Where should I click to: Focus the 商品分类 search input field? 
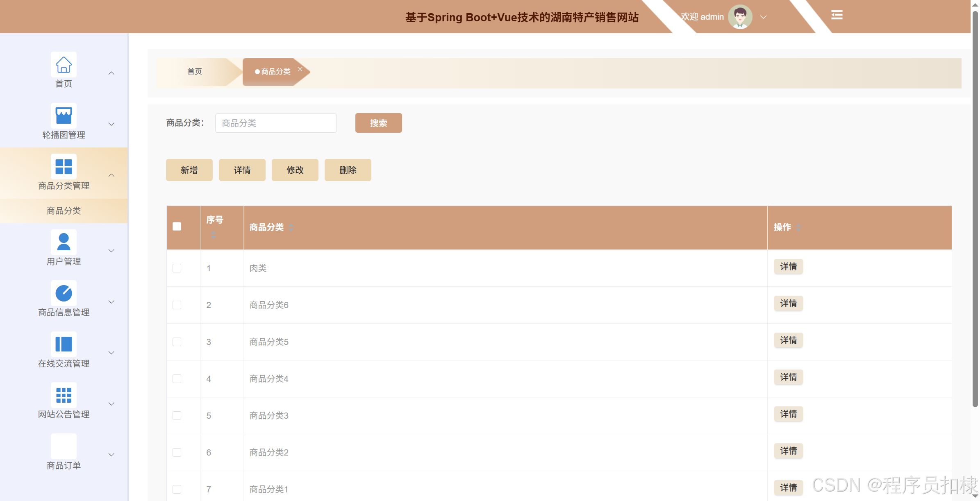click(x=276, y=123)
